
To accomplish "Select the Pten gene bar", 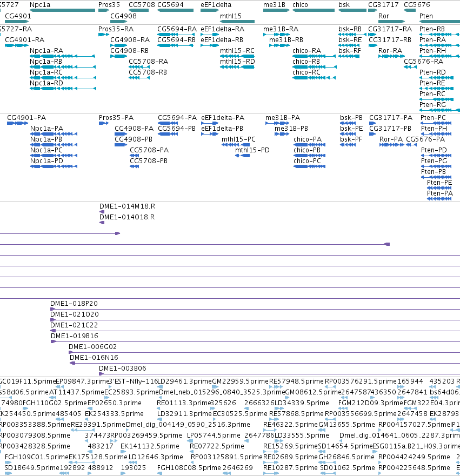I will point(439,22).
